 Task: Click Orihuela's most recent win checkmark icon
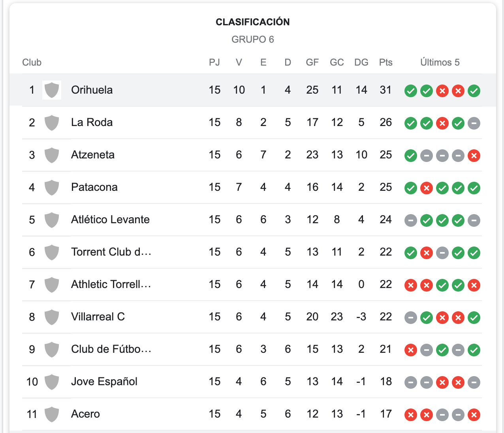tap(474, 91)
